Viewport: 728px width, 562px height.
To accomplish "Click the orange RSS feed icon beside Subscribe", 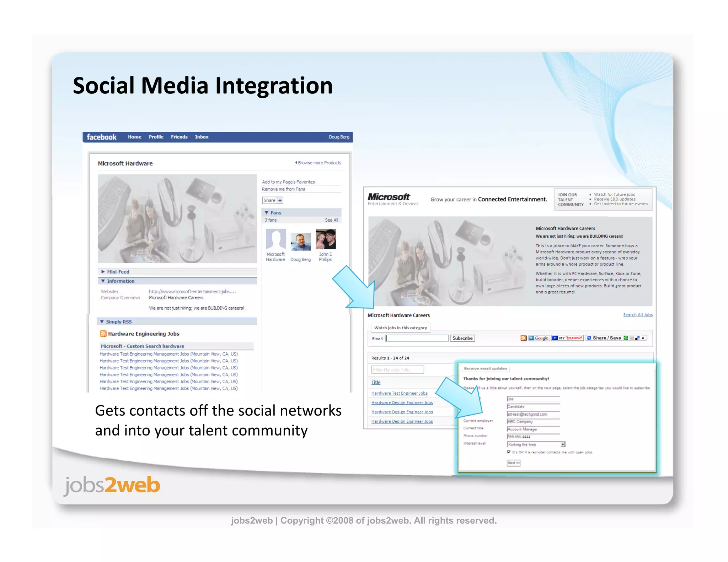I will 523,338.
